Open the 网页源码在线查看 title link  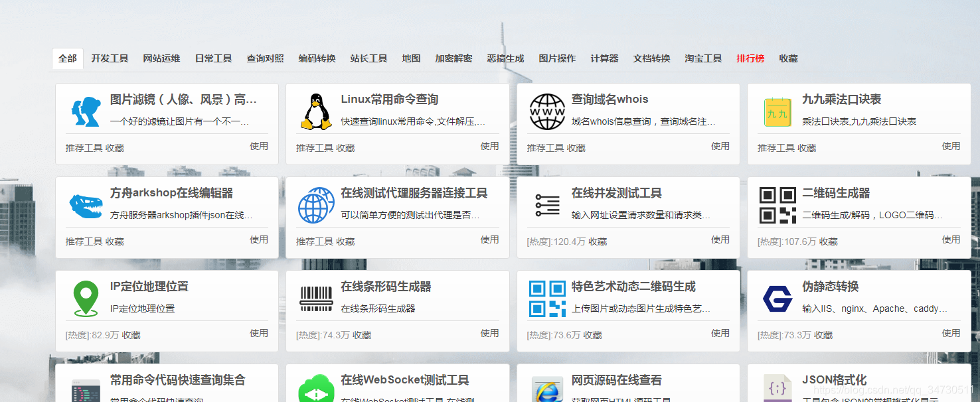(617, 380)
